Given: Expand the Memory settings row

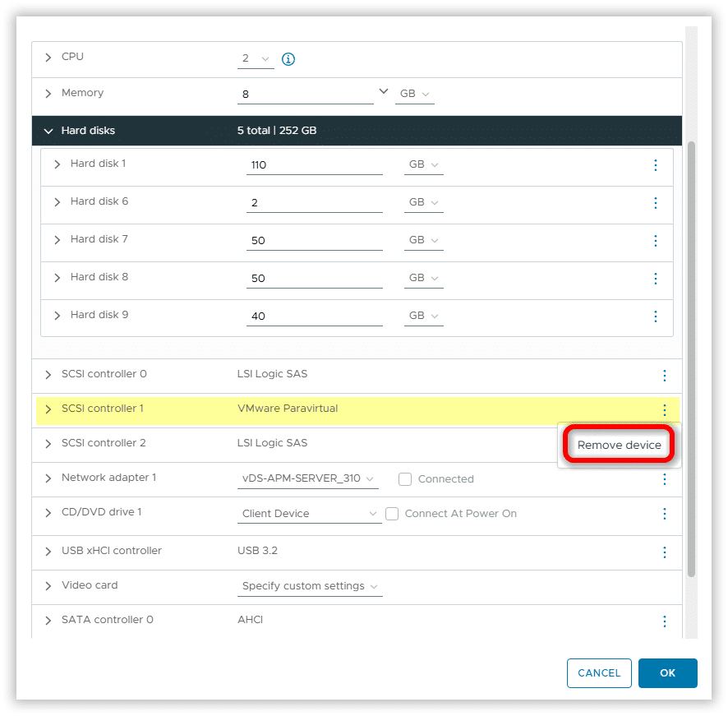Looking at the screenshot, I should (48, 94).
